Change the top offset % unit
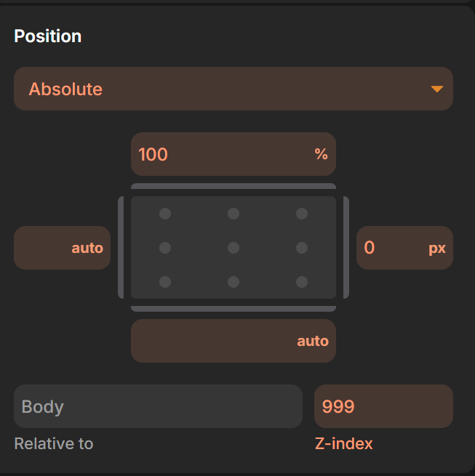This screenshot has height=476, width=475. coord(321,154)
